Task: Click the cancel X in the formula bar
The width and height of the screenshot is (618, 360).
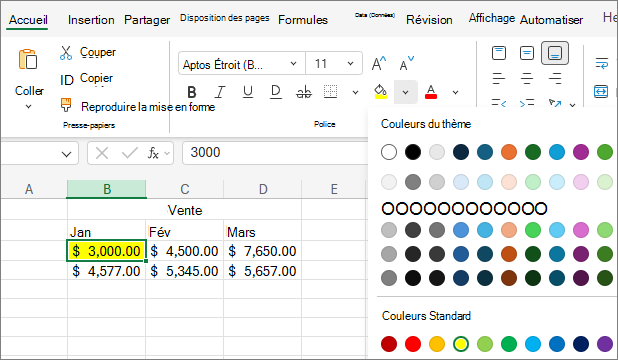Action: pos(102,153)
